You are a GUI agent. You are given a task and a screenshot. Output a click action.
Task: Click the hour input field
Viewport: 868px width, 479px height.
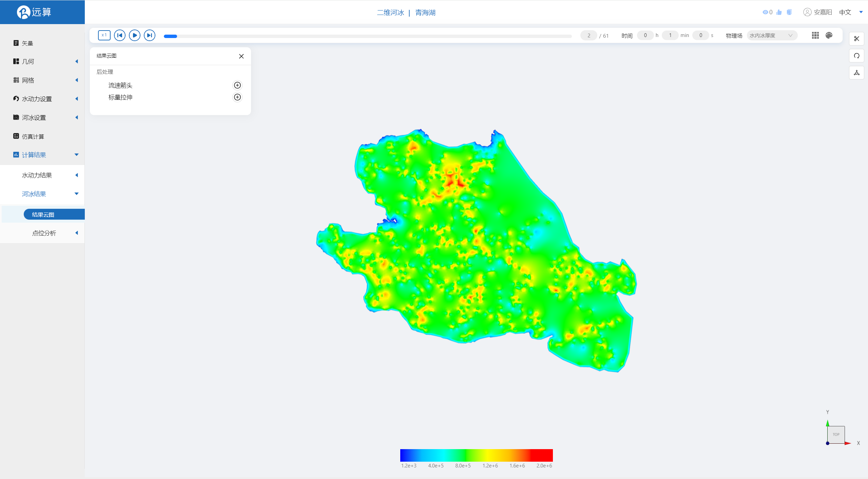645,35
